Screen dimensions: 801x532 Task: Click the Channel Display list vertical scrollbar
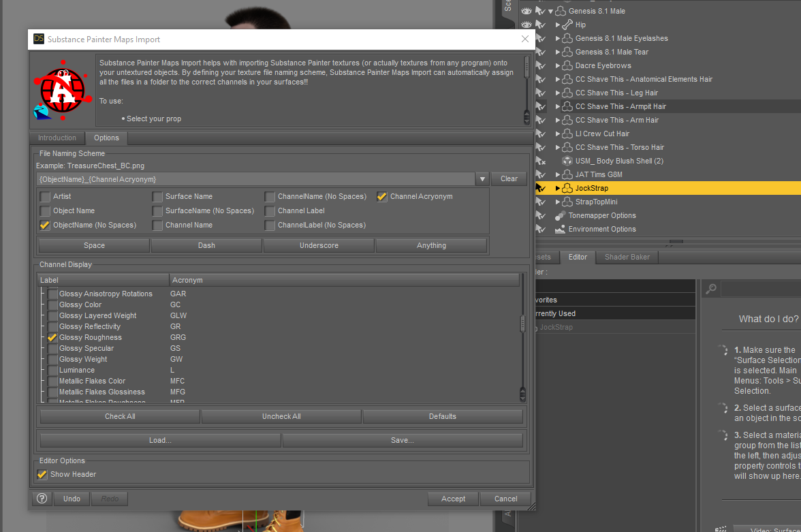(x=522, y=338)
